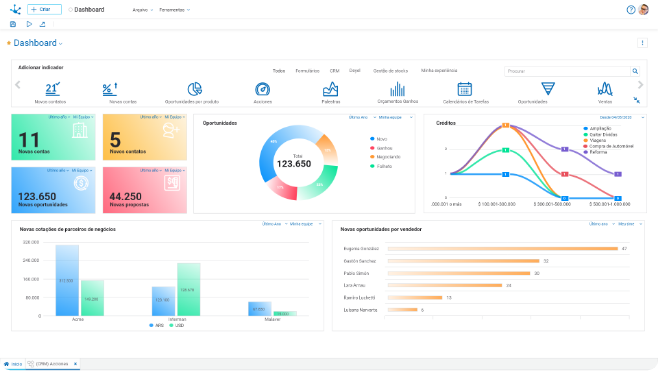Screen dimensions: 658x371
Task: Open the help question mark icon
Action: tap(631, 10)
